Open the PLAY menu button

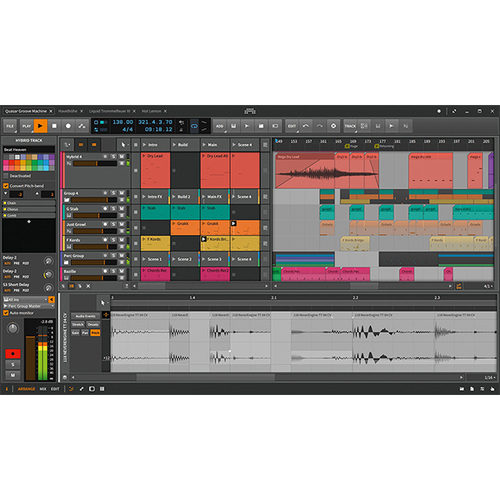[x=27, y=126]
